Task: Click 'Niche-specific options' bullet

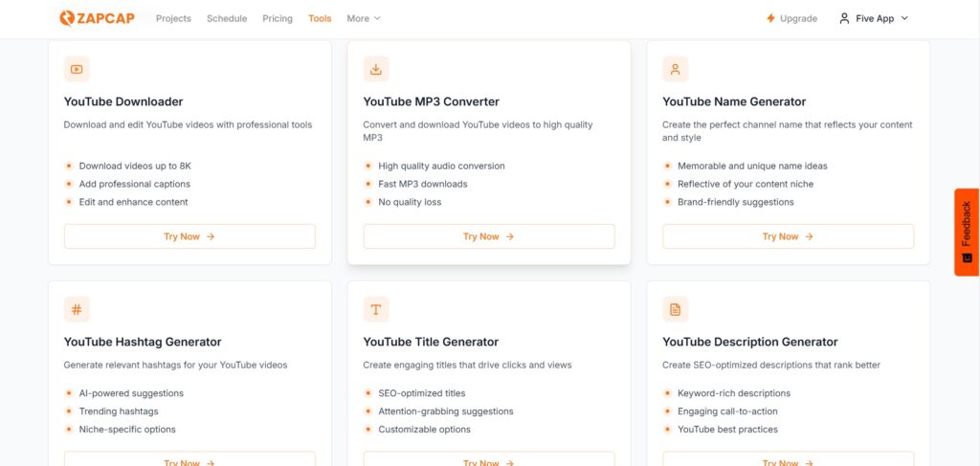Action: pos(127,430)
